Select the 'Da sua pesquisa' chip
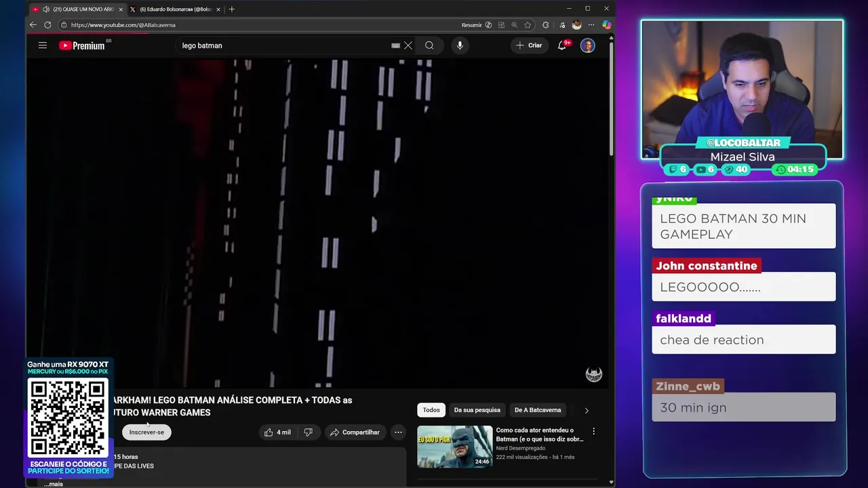 click(x=477, y=410)
